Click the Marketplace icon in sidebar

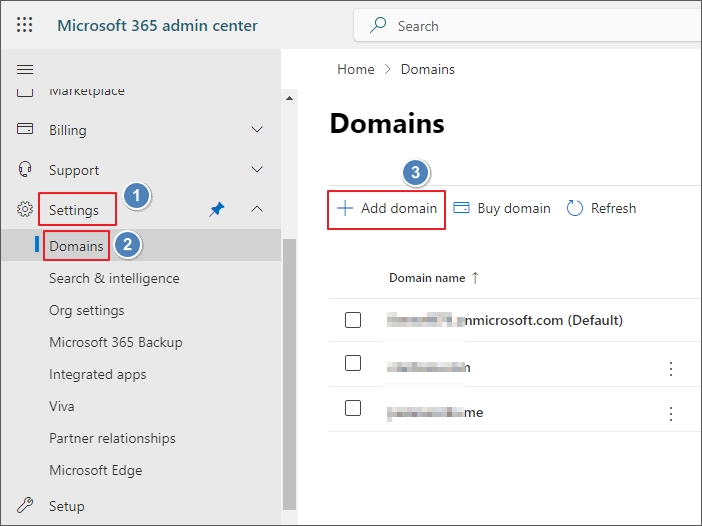[x=25, y=91]
